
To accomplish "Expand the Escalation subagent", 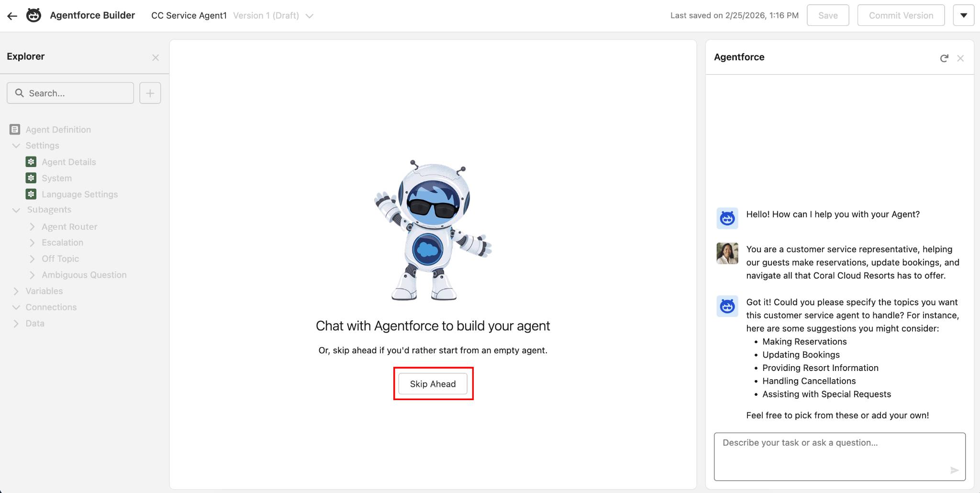I will [x=32, y=243].
